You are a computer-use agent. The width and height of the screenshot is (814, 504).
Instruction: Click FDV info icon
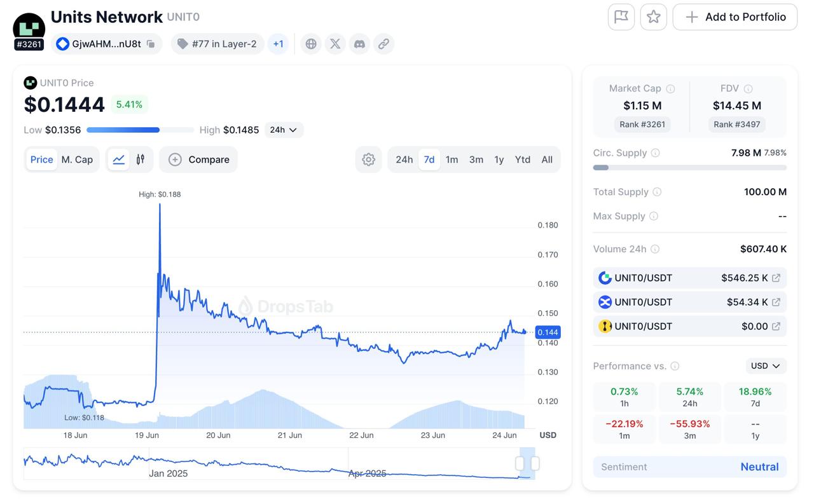748,89
